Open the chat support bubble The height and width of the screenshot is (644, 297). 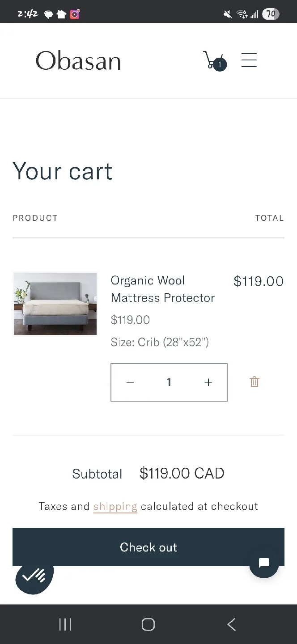click(263, 563)
